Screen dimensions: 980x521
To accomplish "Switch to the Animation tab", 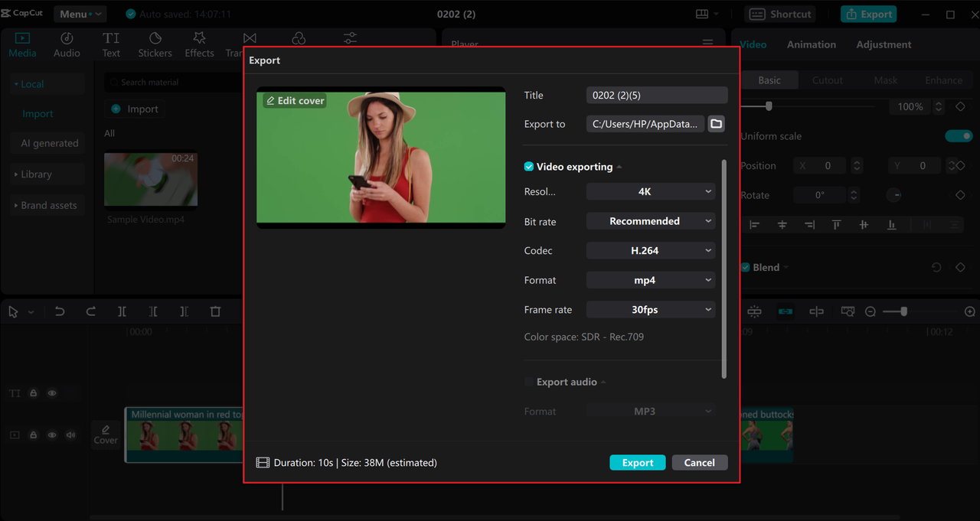I will (812, 44).
